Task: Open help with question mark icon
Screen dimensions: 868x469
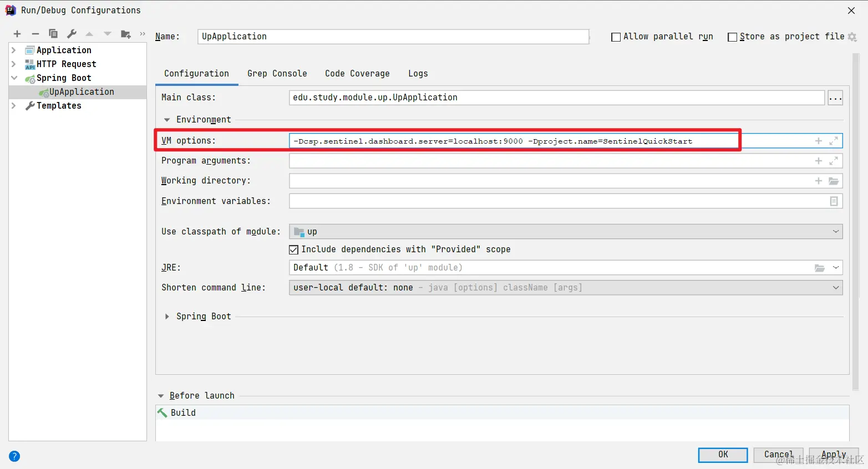Action: point(14,456)
